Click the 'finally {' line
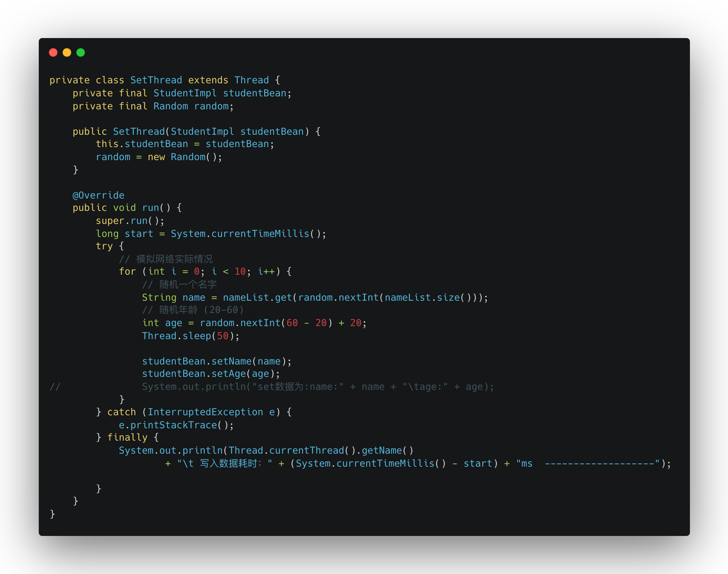 [x=127, y=438]
